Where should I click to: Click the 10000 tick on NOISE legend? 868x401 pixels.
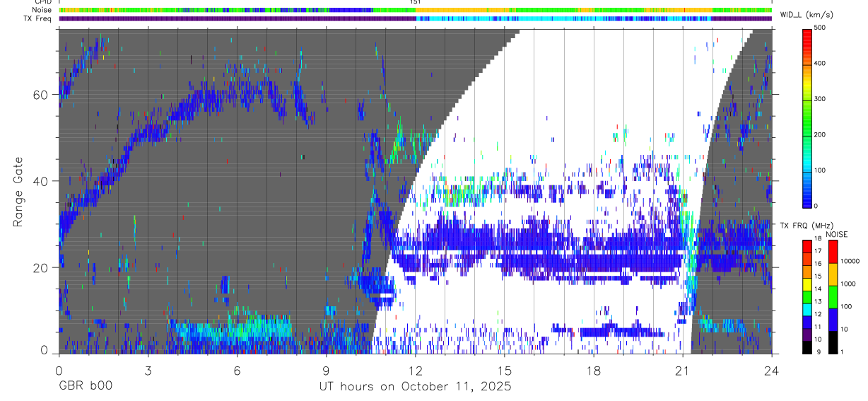point(850,262)
